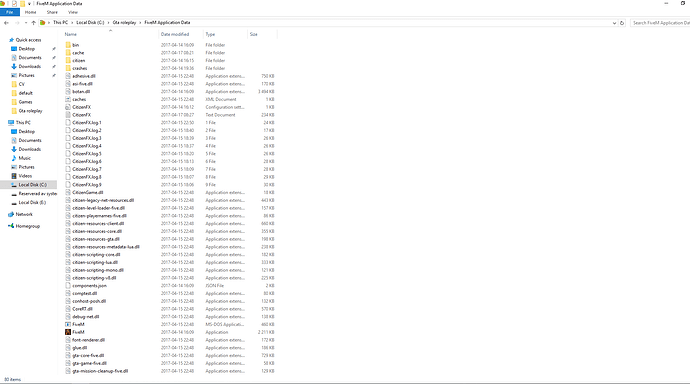Click the refresh button beside address bar
The image size is (690, 384).
tap(622, 23)
